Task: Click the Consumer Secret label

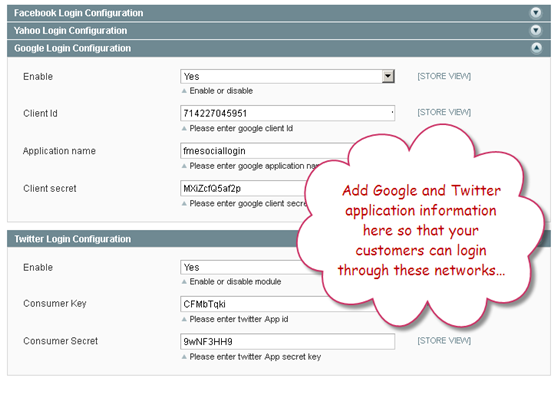Action: [60, 341]
